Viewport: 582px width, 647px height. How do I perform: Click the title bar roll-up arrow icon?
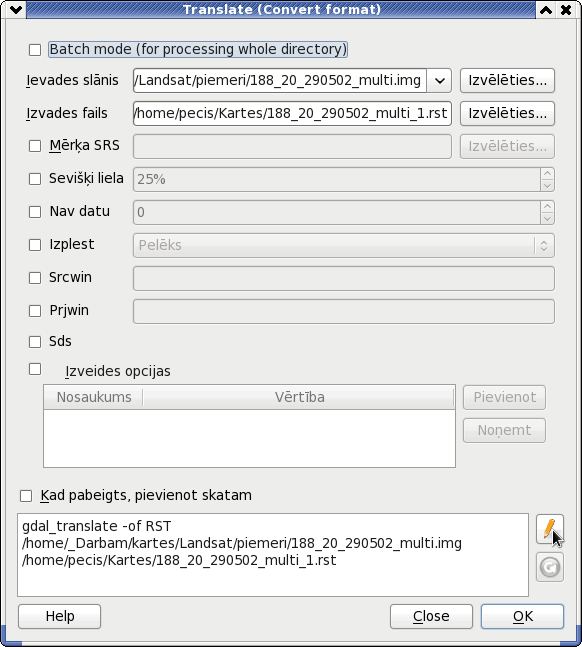tap(546, 9)
